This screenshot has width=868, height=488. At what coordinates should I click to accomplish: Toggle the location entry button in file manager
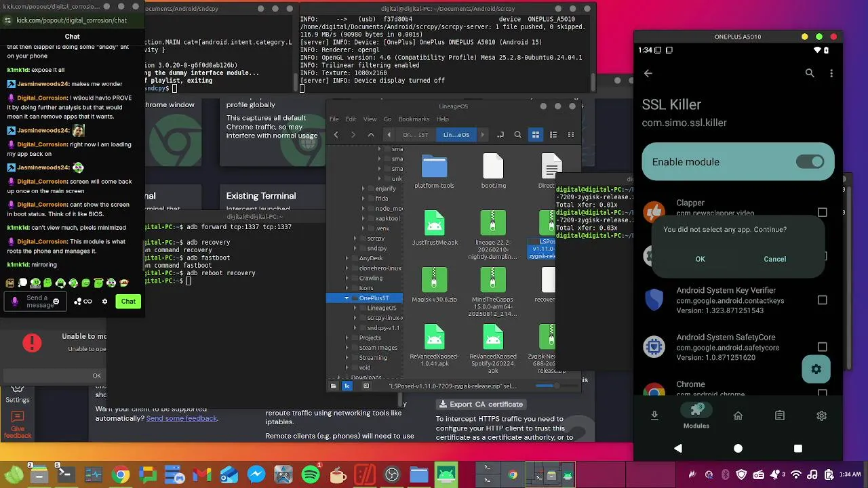[500, 135]
